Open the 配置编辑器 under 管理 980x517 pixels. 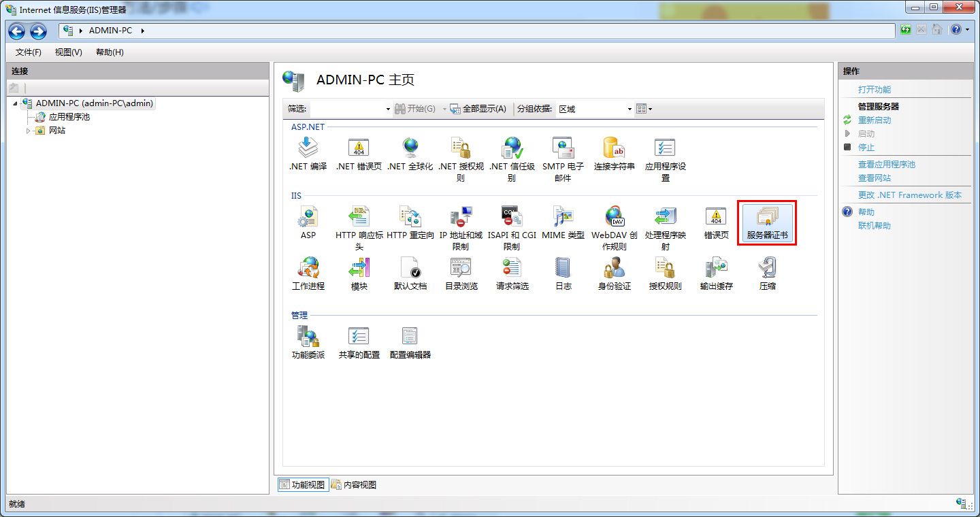click(409, 340)
